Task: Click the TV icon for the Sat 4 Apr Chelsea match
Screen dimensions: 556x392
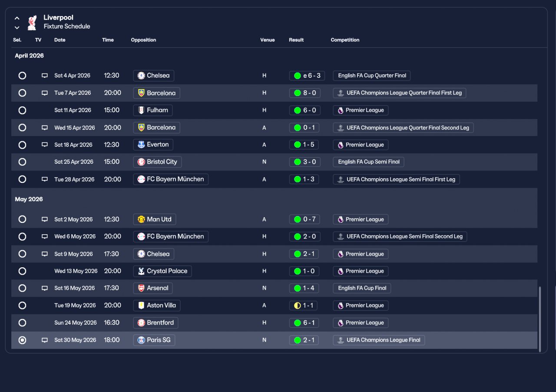Action: coord(44,76)
